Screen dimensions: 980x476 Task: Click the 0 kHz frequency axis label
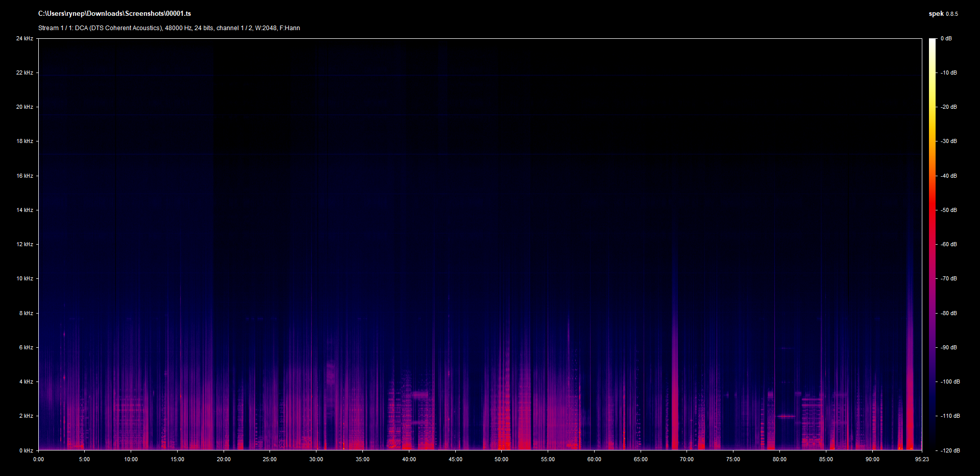[26, 450]
